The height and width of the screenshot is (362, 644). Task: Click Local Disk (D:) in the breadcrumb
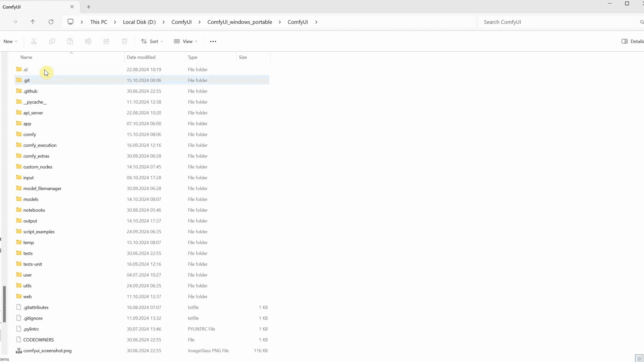click(139, 22)
